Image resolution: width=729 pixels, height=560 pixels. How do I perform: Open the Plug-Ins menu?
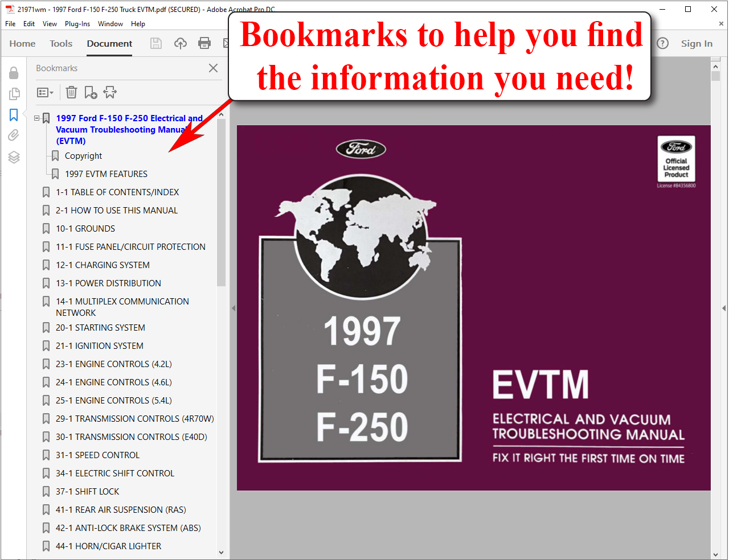[x=77, y=24]
